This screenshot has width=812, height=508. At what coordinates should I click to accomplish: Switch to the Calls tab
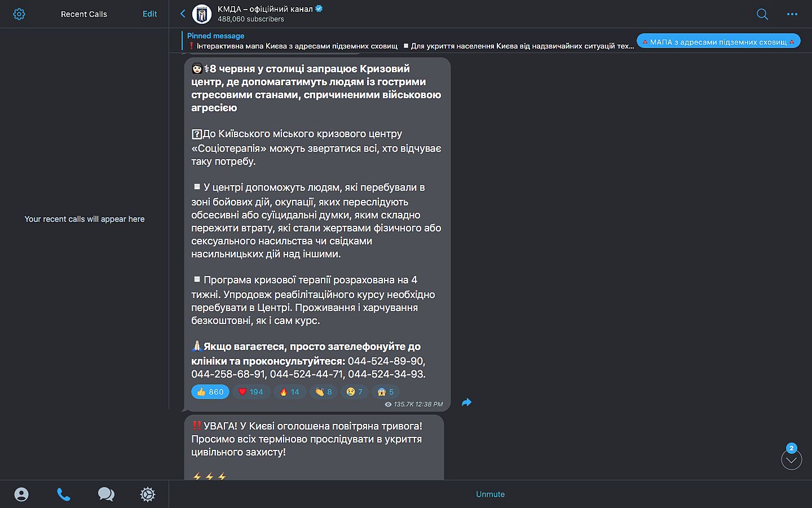pos(64,494)
